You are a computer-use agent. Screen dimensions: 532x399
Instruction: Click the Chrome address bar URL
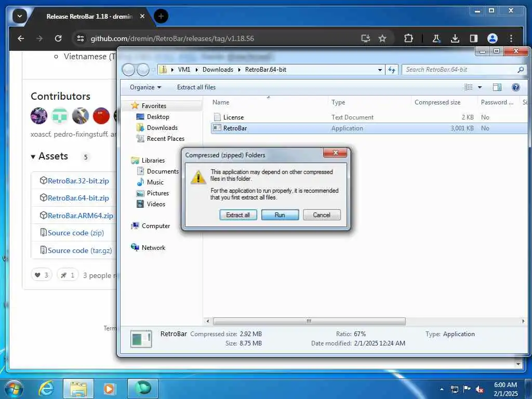[172, 38]
